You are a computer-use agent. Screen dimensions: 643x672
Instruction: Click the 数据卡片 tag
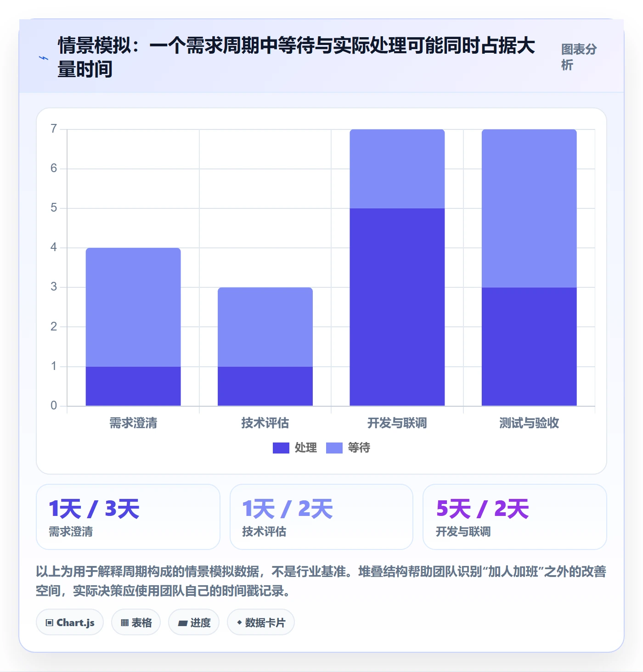pos(261,622)
